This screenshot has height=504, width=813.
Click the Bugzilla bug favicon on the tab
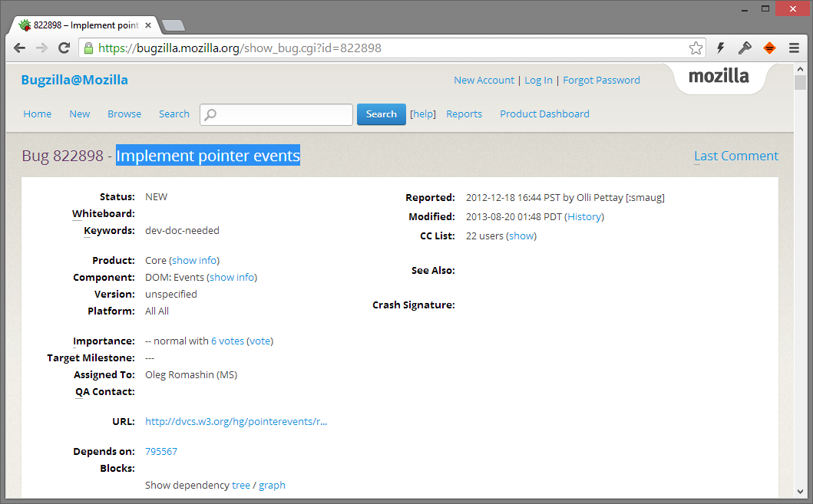(x=25, y=25)
